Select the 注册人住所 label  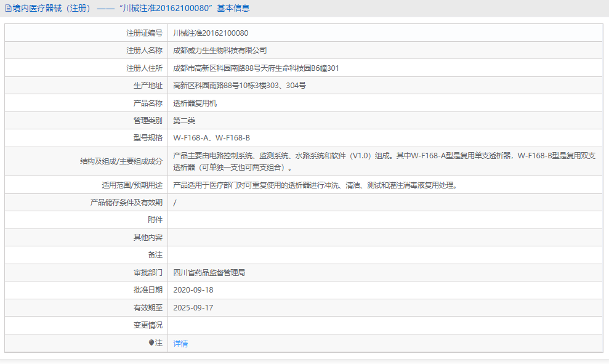click(144, 68)
